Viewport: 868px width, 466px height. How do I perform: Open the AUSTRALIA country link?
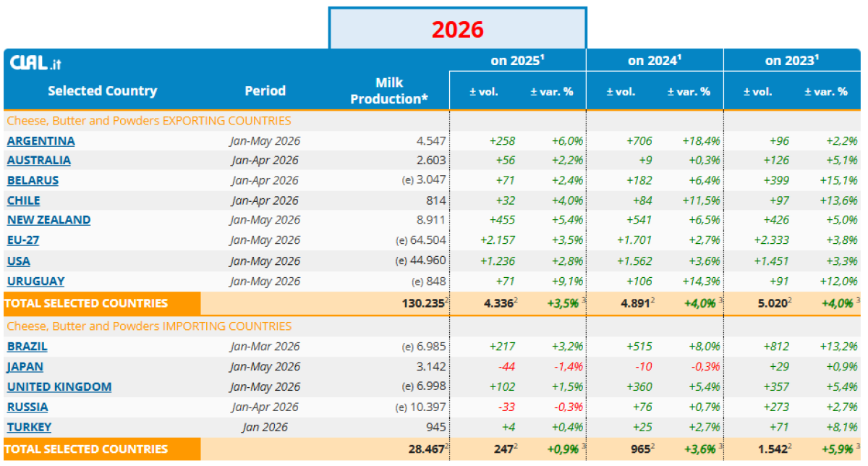pyautogui.click(x=39, y=160)
